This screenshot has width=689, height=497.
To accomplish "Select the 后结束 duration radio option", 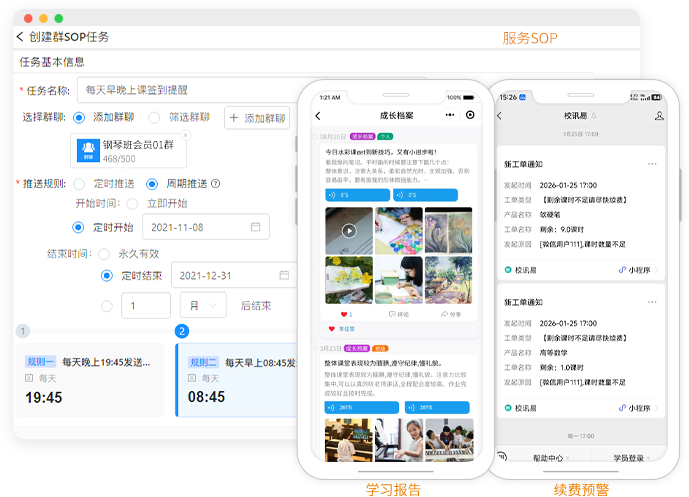I will click(x=107, y=306).
